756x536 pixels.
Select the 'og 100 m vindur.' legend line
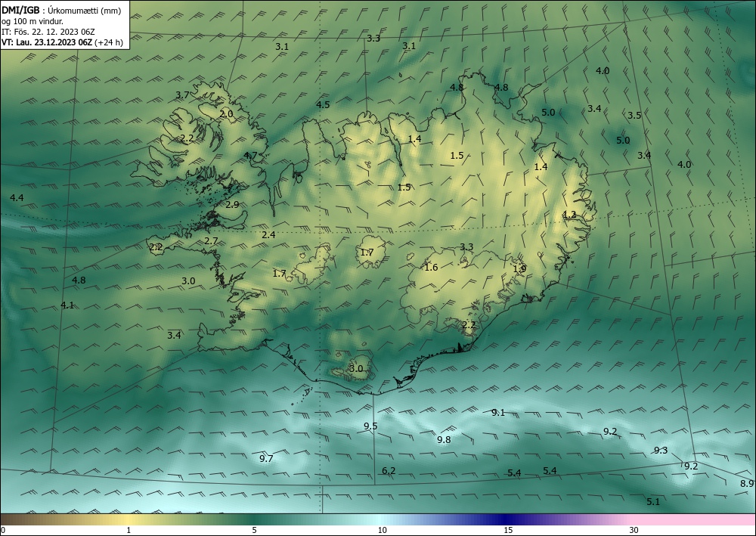33,21
